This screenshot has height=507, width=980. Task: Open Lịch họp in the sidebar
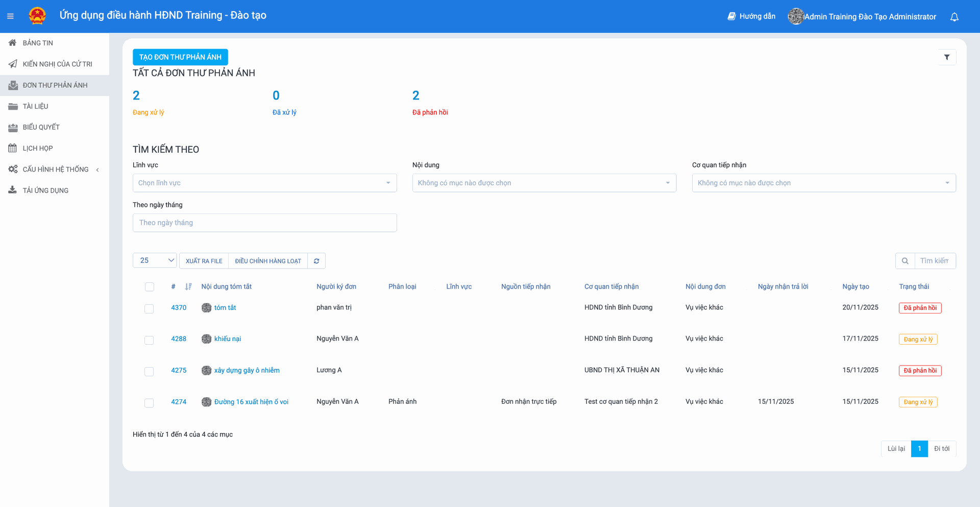[x=38, y=148]
